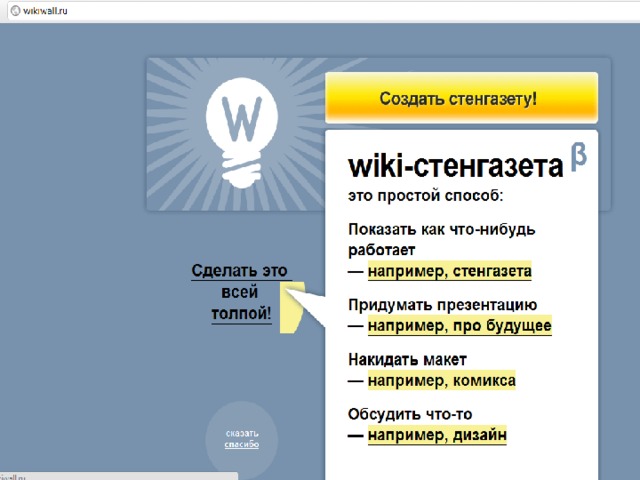640x480 pixels.
Task: Open the например, дизайн link
Action: (437, 435)
